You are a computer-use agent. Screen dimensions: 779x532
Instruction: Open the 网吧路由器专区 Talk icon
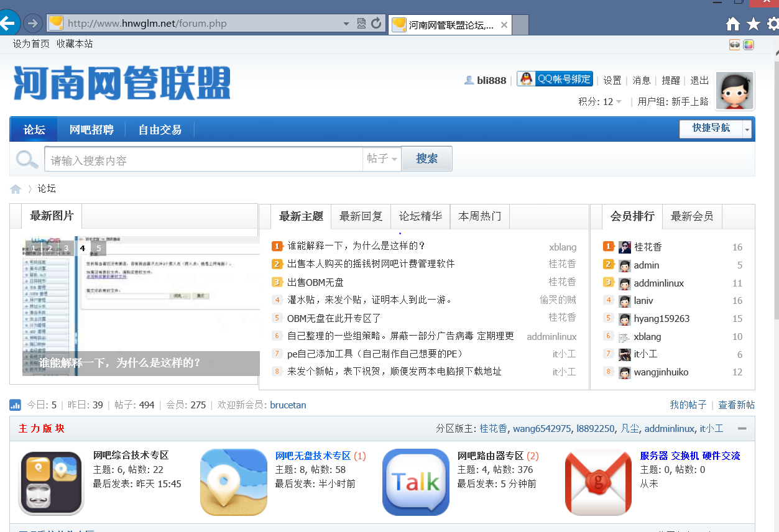[415, 482]
